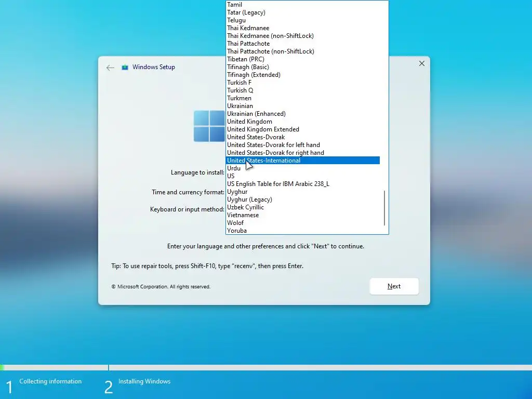
Task: Select Tatar (Legacy) from the list
Action: tap(303, 12)
